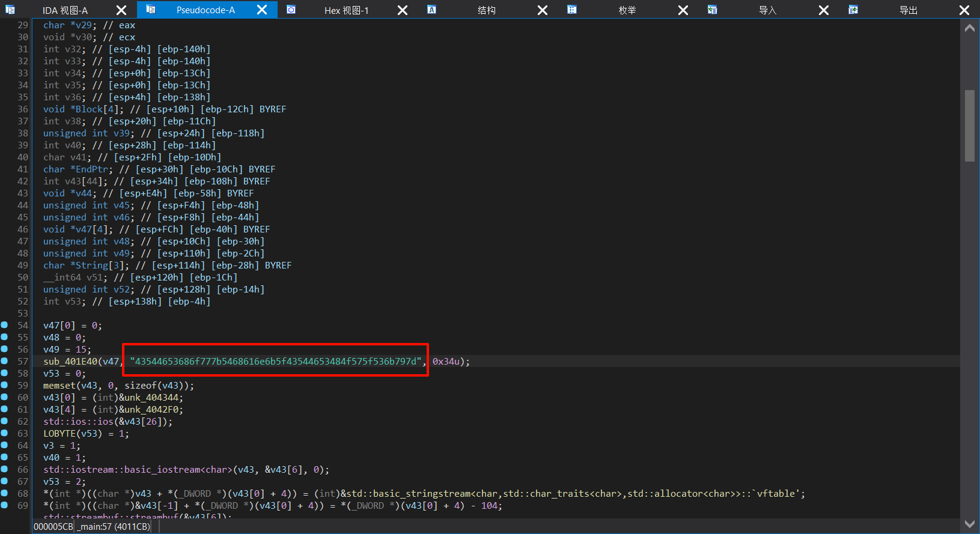Viewport: 980px width, 534px height.
Task: Click the Pseudocode-A tab icon
Action: point(151,10)
